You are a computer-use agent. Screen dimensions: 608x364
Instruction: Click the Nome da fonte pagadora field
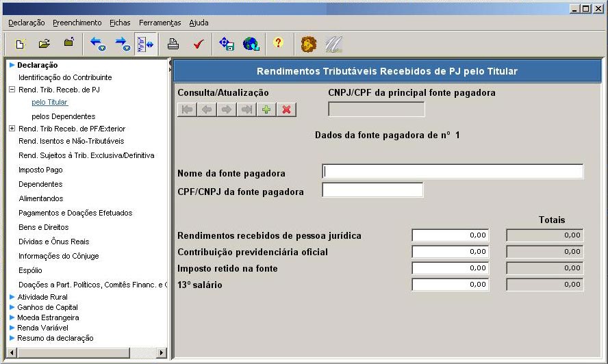[x=452, y=171]
